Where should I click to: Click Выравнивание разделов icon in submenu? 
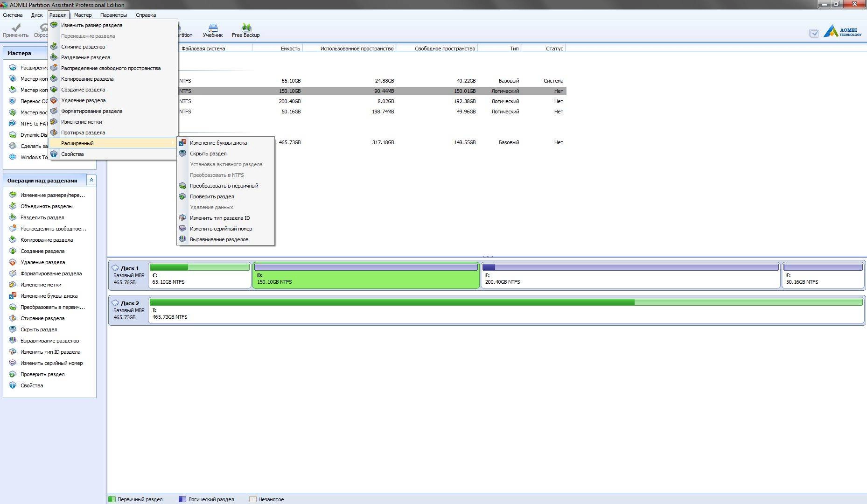182,239
